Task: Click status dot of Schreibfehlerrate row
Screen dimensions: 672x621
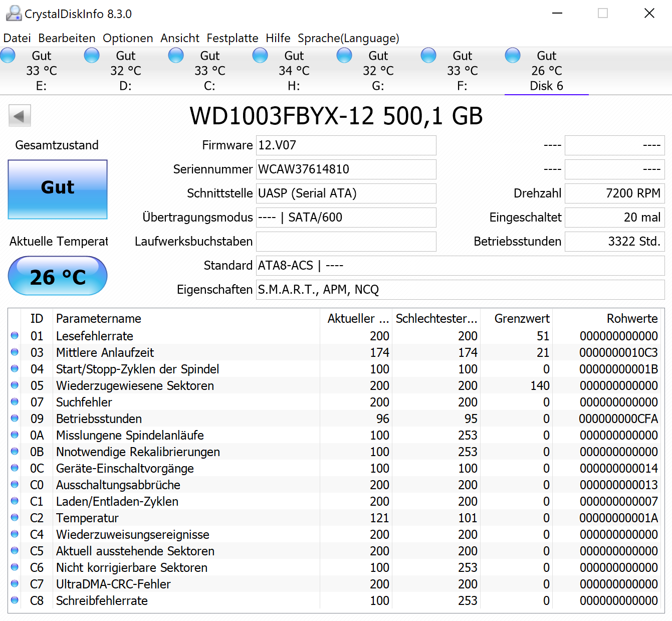Action: [x=15, y=600]
